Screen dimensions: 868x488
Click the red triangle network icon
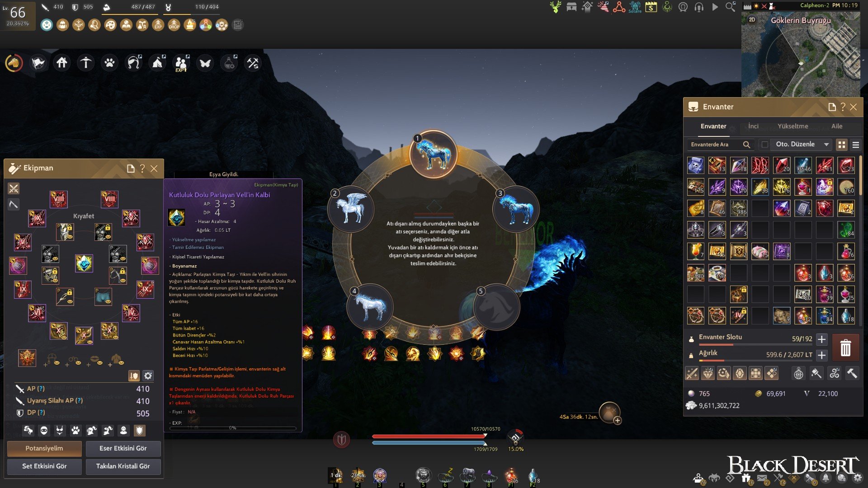click(619, 7)
